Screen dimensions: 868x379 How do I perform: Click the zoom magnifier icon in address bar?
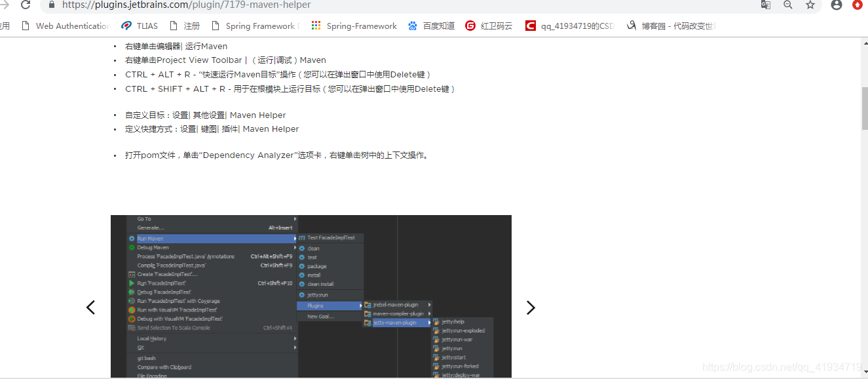pyautogui.click(x=787, y=5)
